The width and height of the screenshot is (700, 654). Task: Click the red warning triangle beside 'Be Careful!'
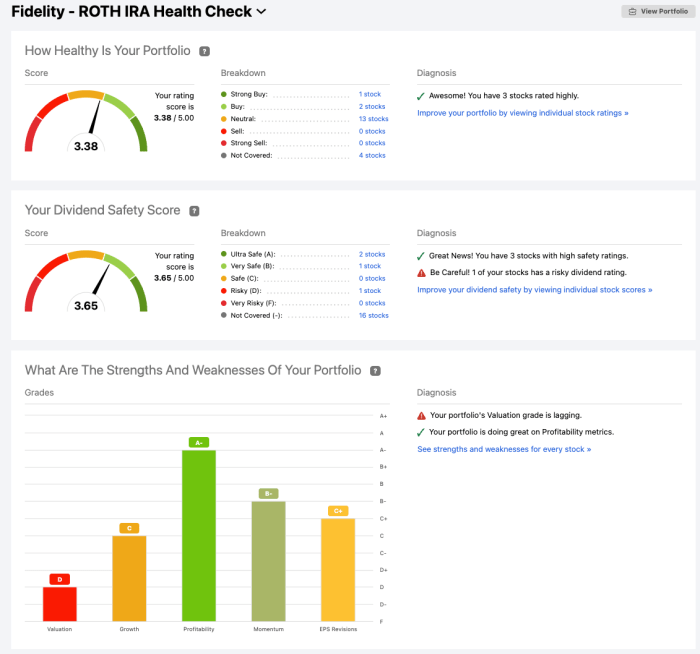[x=421, y=273]
